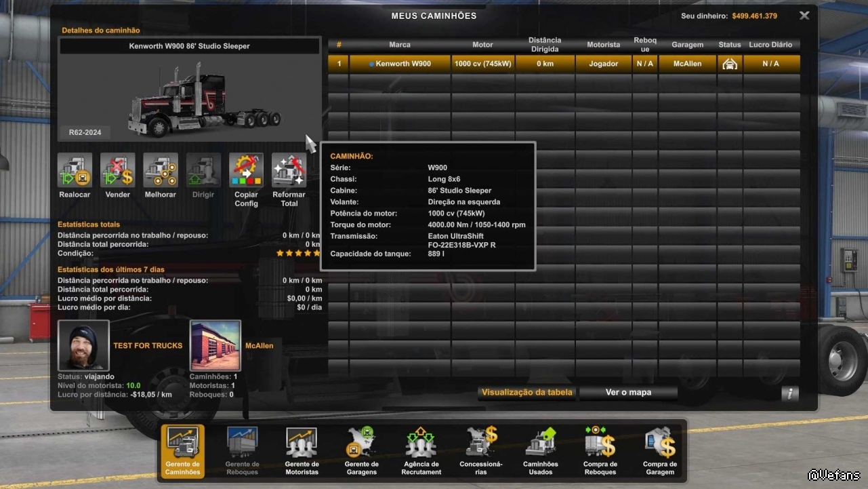The width and height of the screenshot is (868, 489).
Task: Click the 0 km distance cell
Action: click(545, 64)
